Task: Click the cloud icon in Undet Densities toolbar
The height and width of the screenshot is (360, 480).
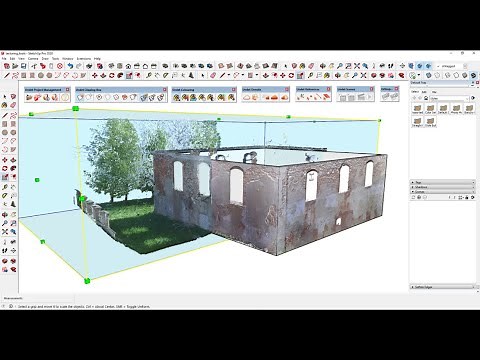Action: pyautogui.click(x=247, y=97)
